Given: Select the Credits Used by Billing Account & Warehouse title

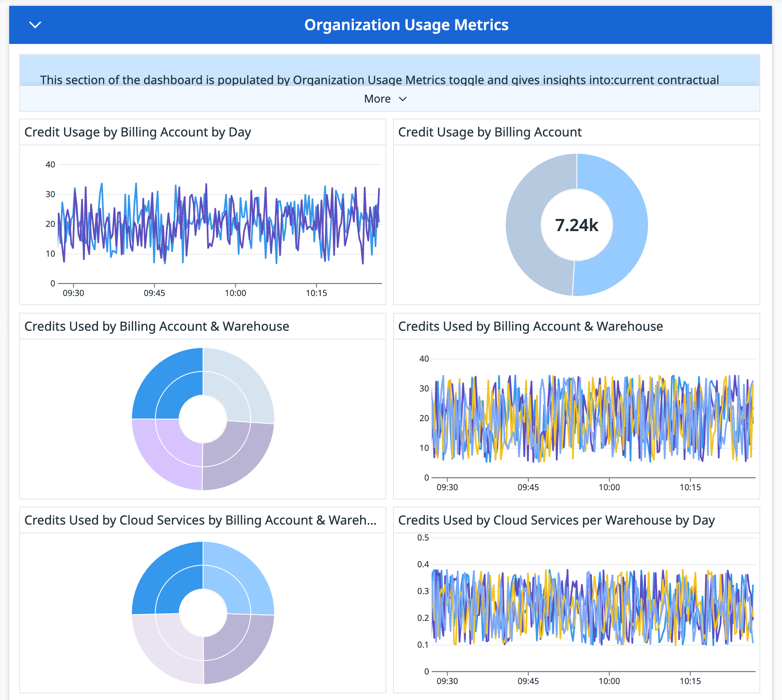Looking at the screenshot, I should 157,326.
